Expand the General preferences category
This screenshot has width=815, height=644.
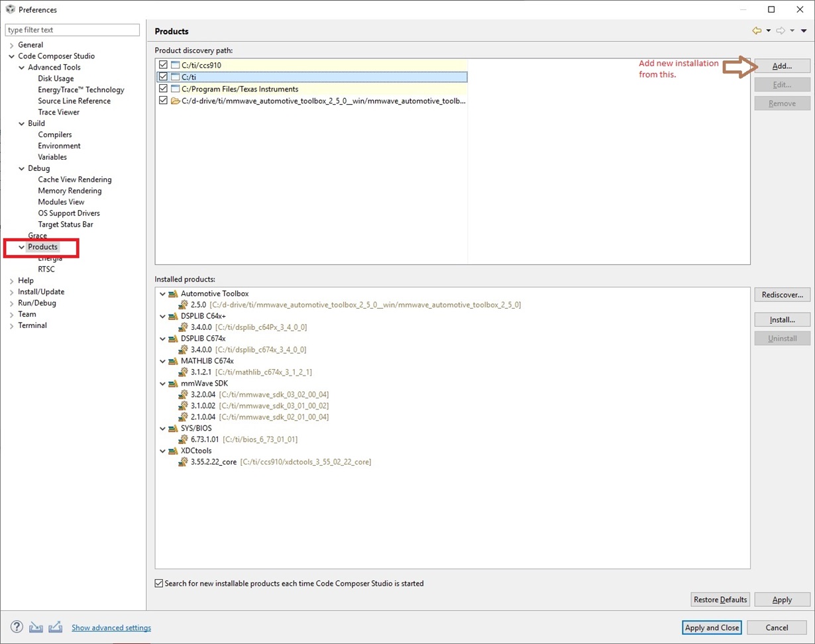11,45
